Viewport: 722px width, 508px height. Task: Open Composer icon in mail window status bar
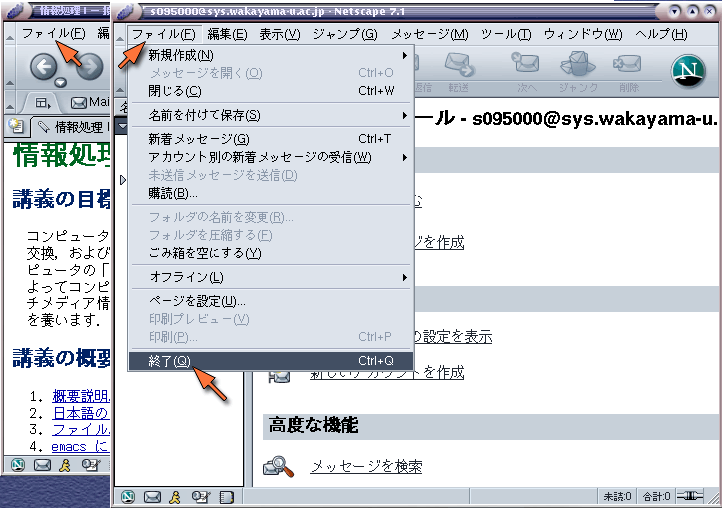pyautogui.click(x=201, y=496)
